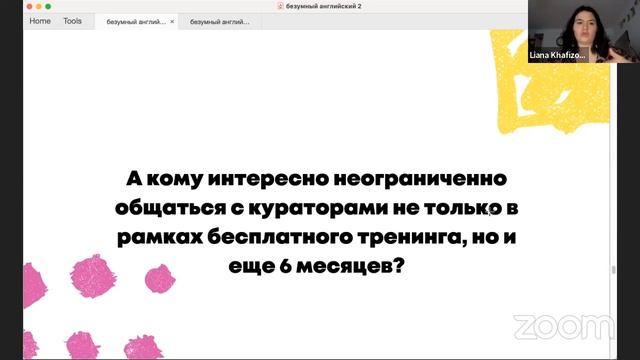The width and height of the screenshot is (640, 360).
Task: Select the first безумный англий document tab
Action: pos(136,22)
